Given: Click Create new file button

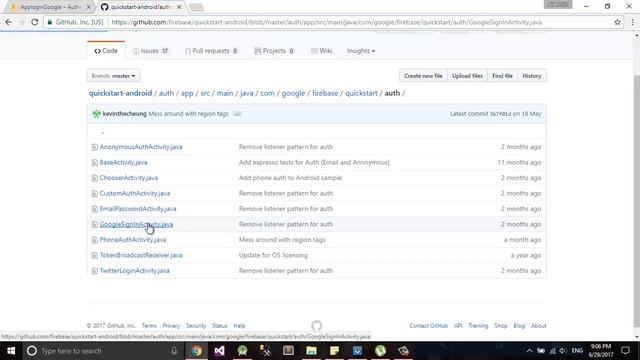Looking at the screenshot, I should click(x=423, y=76).
